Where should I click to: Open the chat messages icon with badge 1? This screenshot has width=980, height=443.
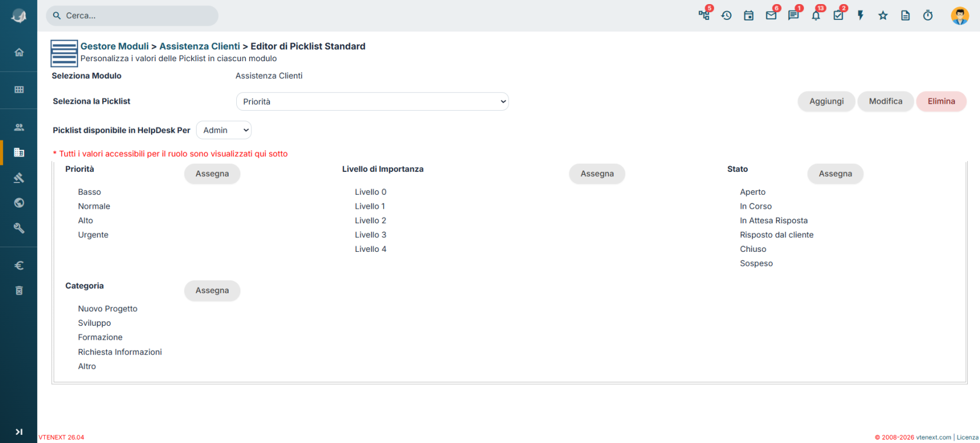pos(794,15)
